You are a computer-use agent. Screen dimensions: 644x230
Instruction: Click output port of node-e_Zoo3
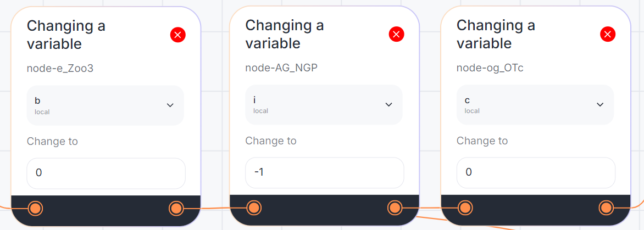[x=176, y=208]
